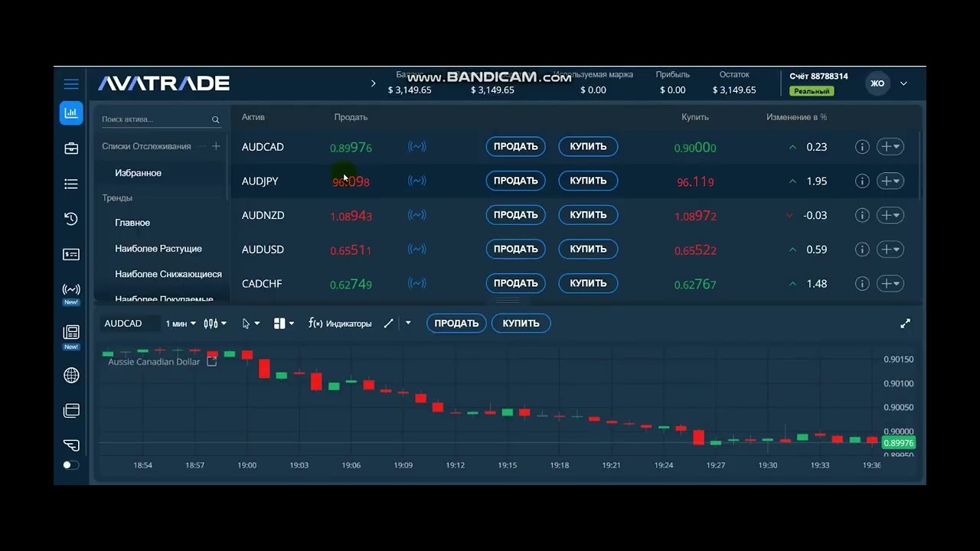980x551 pixels.
Task: Open candlestick chart type dropdown
Action: point(214,324)
